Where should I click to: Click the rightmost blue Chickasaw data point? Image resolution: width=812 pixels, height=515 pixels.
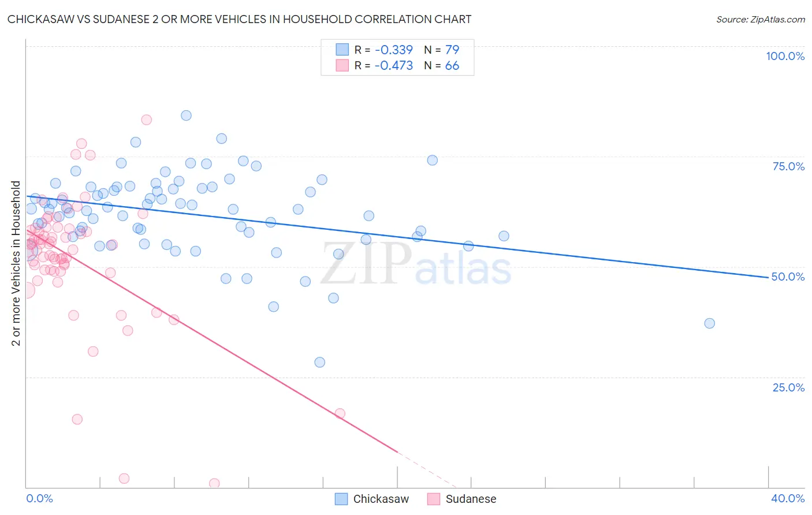710,323
